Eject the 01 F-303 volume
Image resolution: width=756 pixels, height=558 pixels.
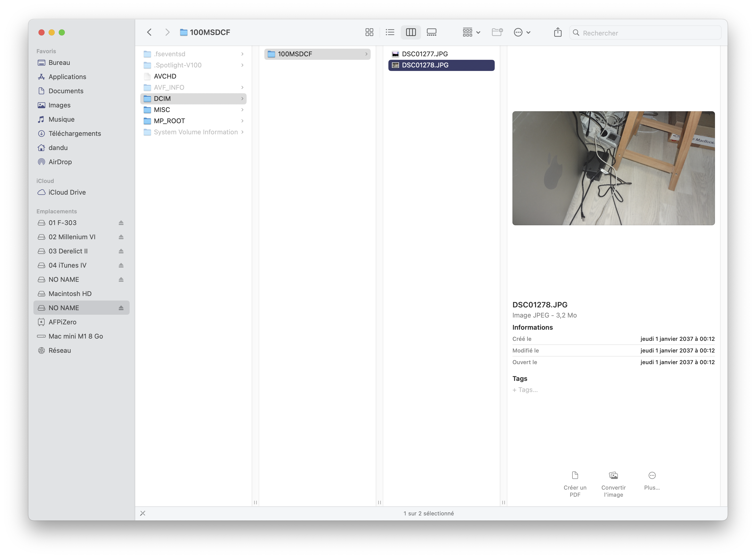point(121,222)
